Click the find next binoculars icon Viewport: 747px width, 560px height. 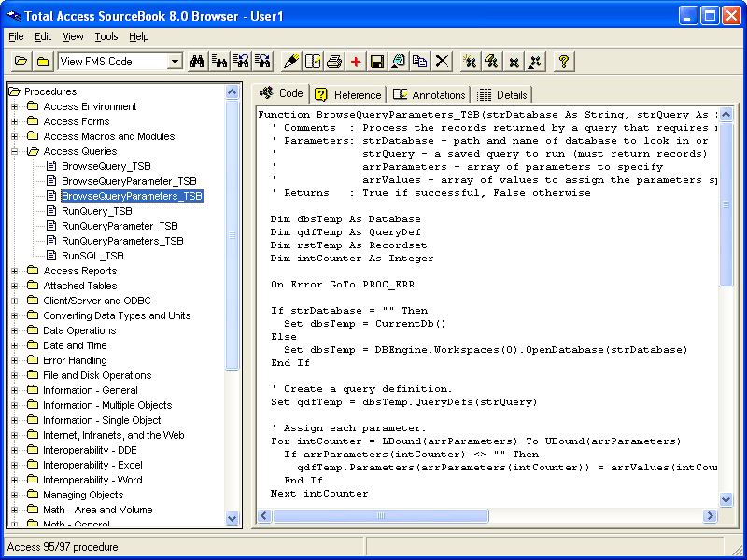263,62
